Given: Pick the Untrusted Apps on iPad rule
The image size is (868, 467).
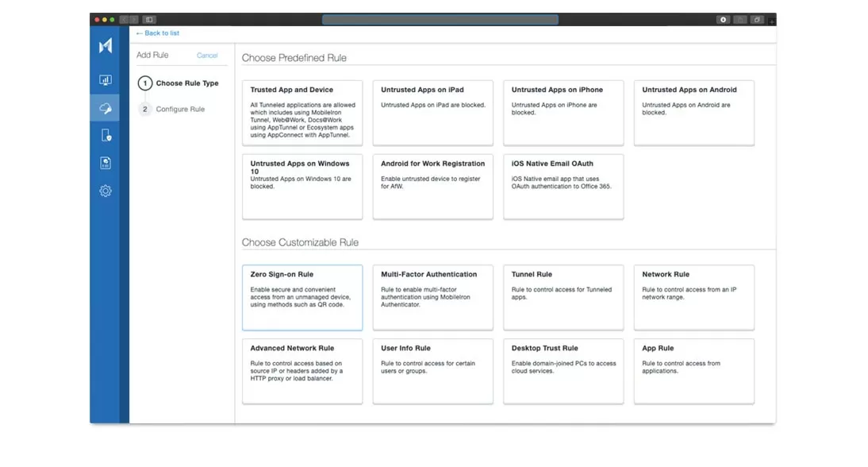Looking at the screenshot, I should pos(432,113).
